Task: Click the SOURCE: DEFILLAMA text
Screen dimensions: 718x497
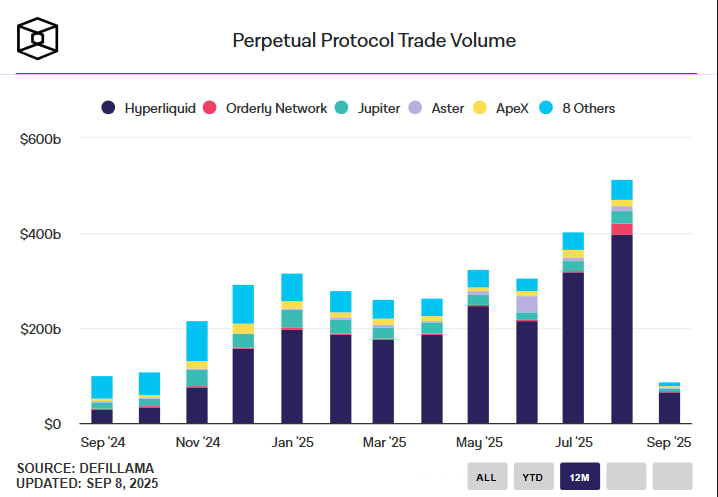Action: [x=86, y=467]
